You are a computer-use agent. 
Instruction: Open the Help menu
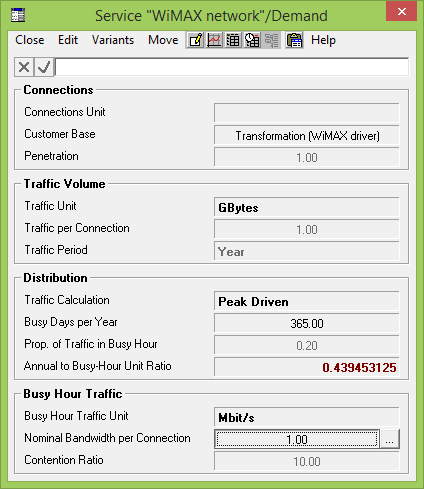click(x=323, y=40)
